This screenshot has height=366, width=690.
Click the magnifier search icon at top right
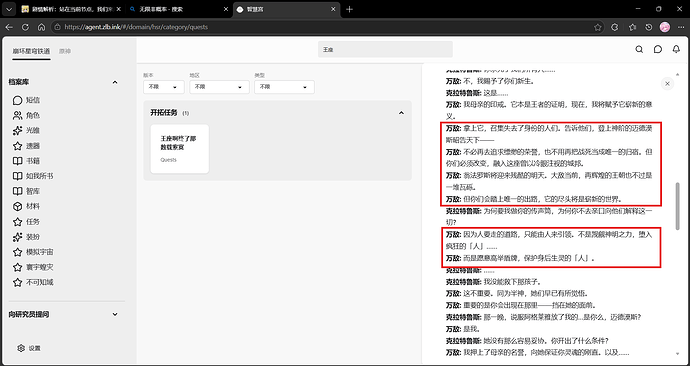(639, 49)
